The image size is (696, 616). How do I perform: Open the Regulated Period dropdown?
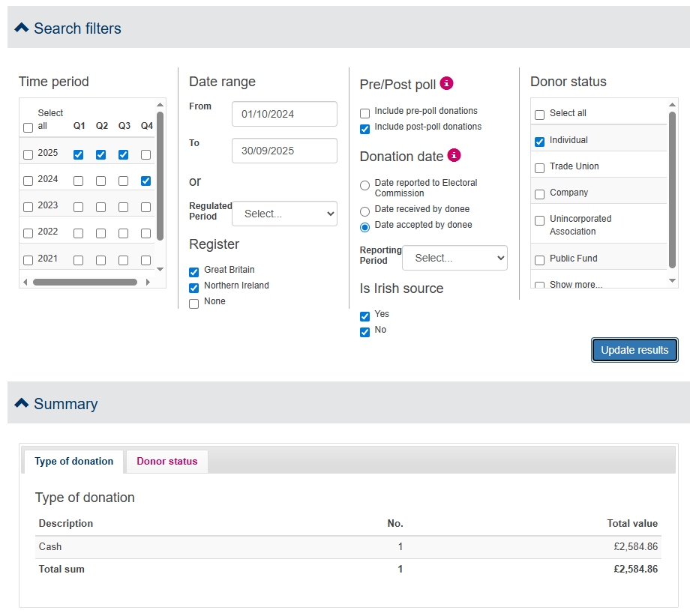tap(284, 214)
